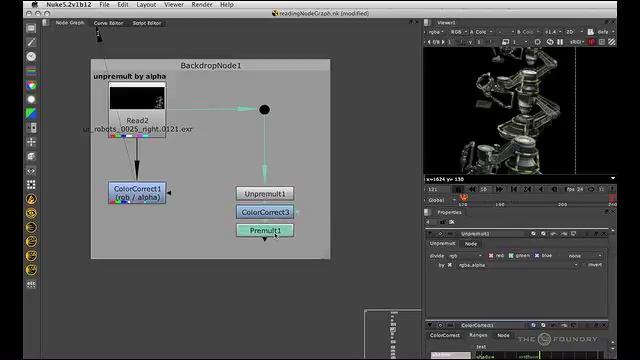Viewport: 640px width, 360px height.
Task: Open the Furnace plugin icon with eye
Action: pos(31,213)
